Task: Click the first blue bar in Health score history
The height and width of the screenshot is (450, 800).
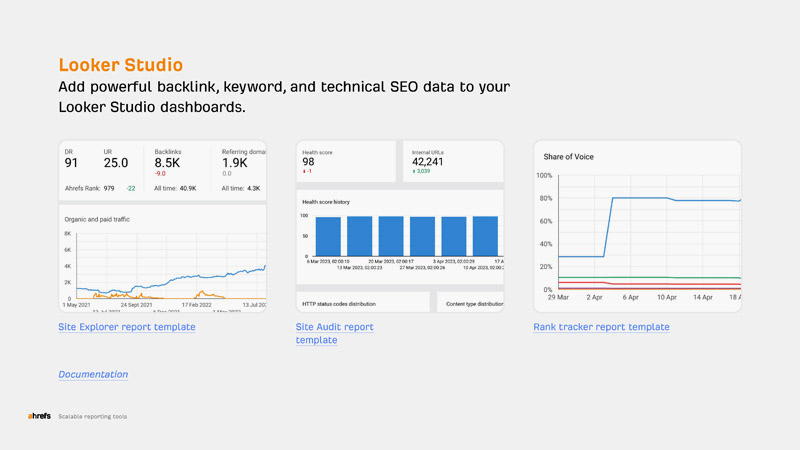Action: pyautogui.click(x=328, y=237)
